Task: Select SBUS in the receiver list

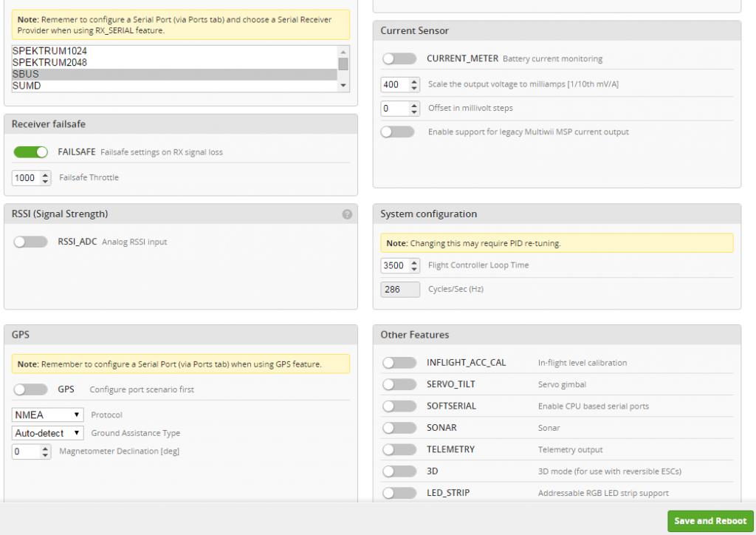Action: [26, 75]
